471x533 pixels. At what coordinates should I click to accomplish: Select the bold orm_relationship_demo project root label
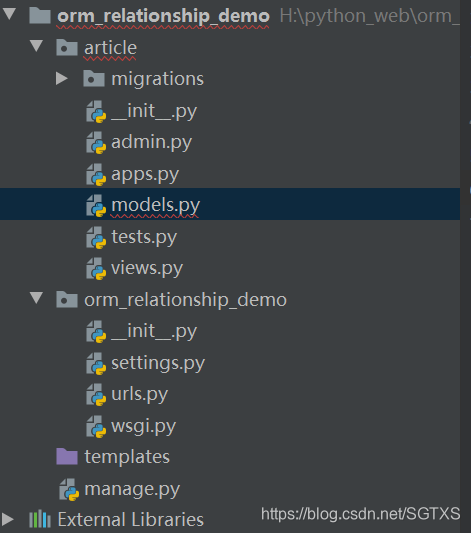[x=163, y=16]
